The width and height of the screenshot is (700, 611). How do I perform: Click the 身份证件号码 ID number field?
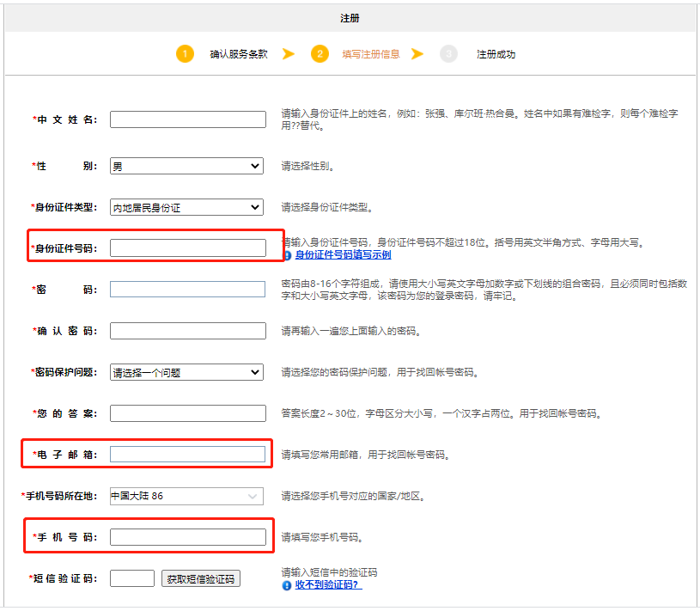187,247
